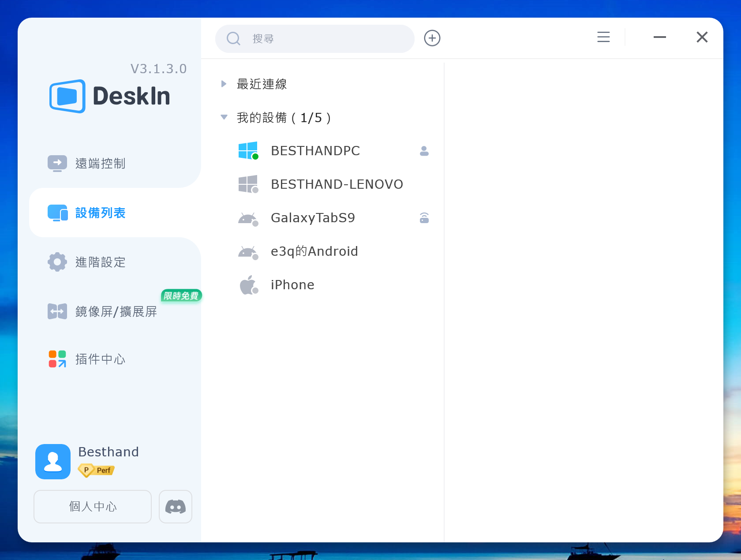Expand the 最近連線 section
This screenshot has width=741, height=560.
click(224, 84)
